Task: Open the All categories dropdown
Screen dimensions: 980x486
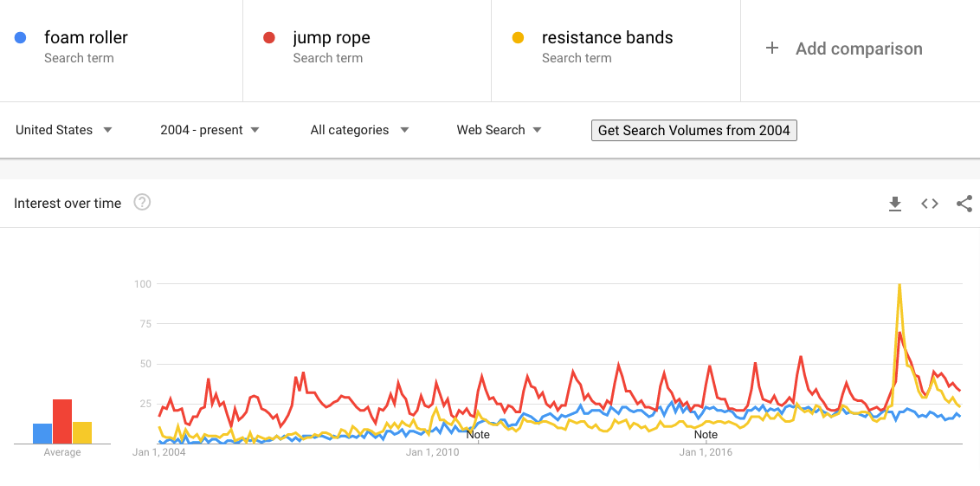Action: [359, 130]
